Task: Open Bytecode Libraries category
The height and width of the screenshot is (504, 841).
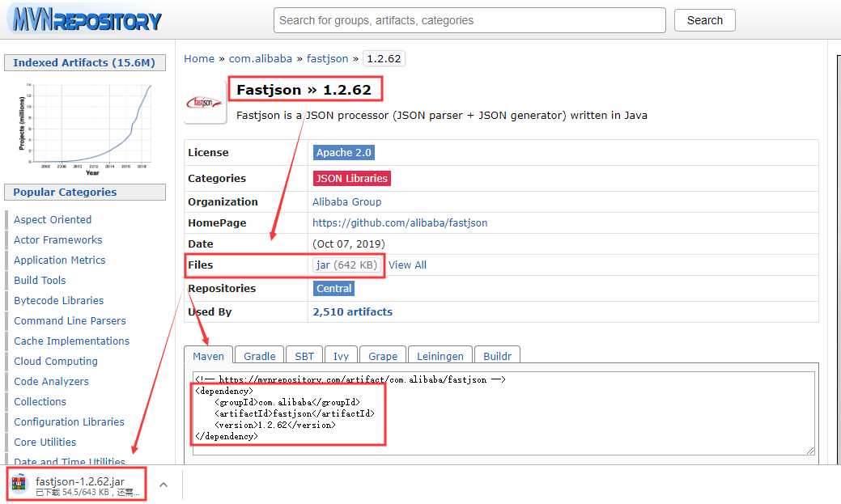Action: tap(58, 300)
